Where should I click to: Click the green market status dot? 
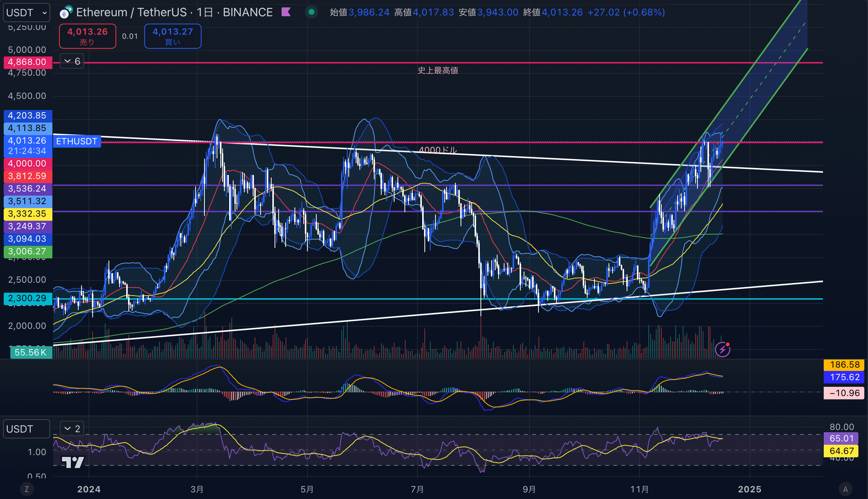click(311, 12)
